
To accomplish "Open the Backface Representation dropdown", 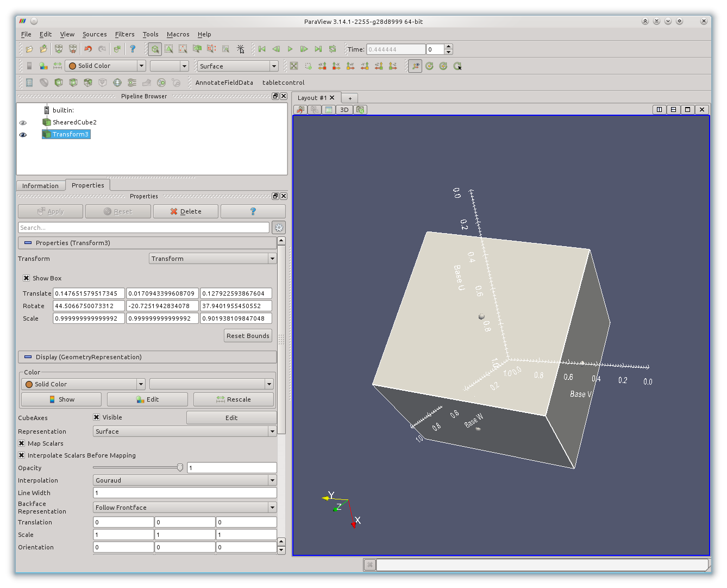I will tap(185, 508).
